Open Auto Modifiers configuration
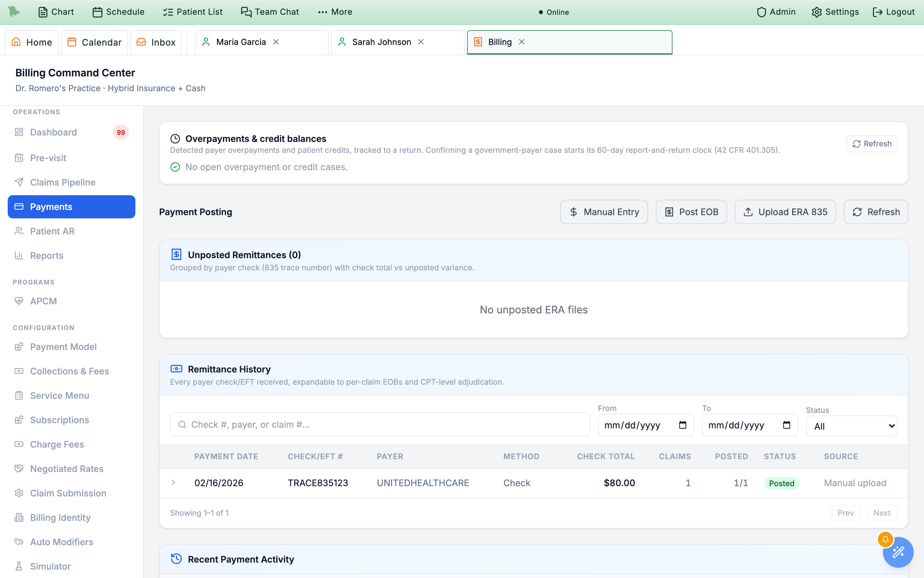The image size is (924, 578). [72, 542]
